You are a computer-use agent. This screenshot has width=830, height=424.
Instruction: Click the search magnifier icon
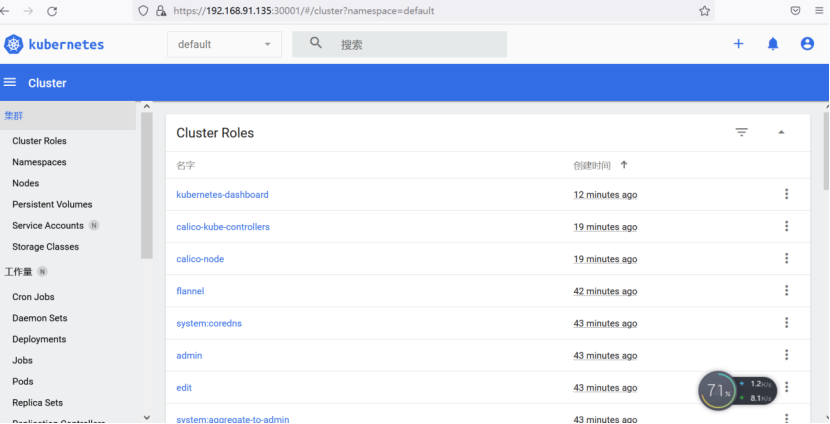[316, 43]
